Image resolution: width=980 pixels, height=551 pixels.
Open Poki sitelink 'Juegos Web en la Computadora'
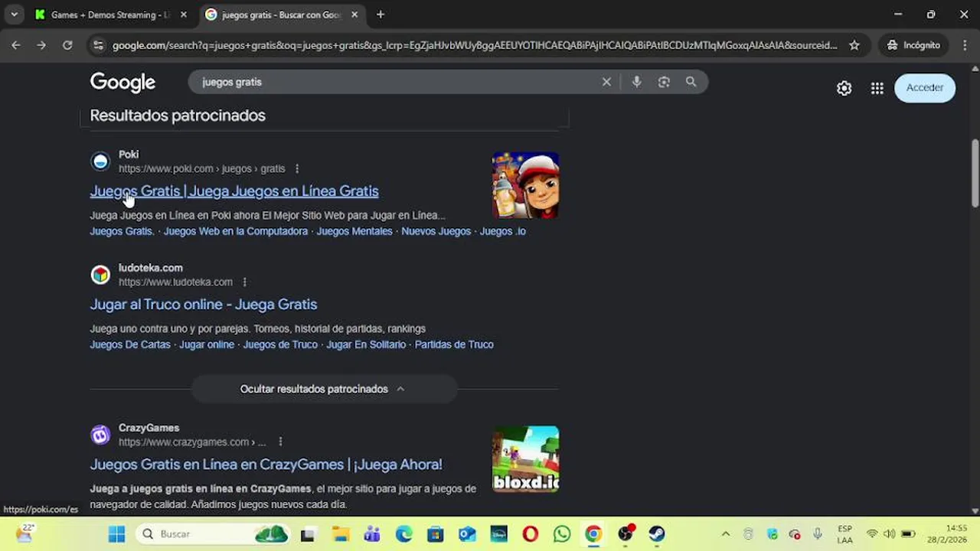click(236, 231)
